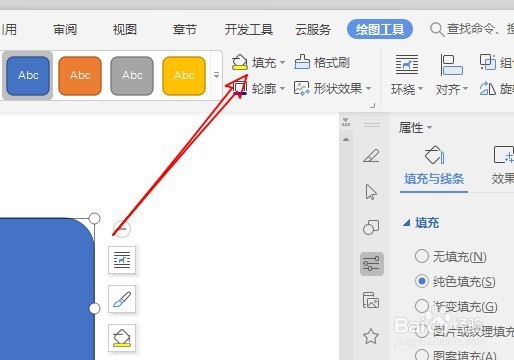Select Picture or texture fill radio option
Image resolution: width=514 pixels, height=360 pixels.
422,331
